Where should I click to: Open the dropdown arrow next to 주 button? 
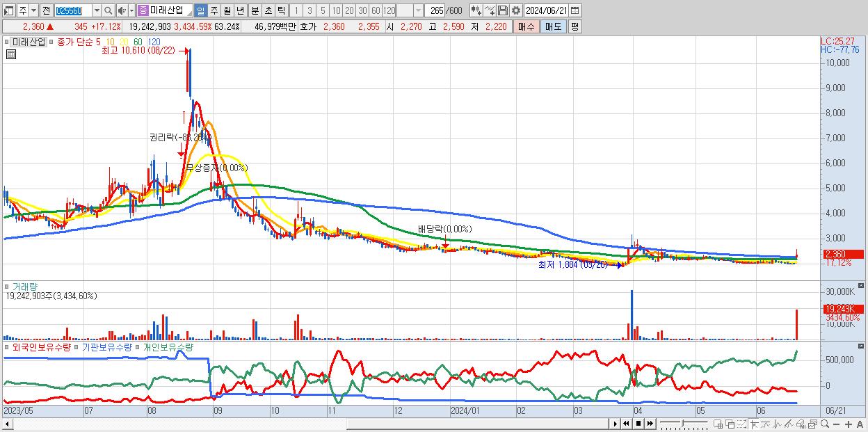(33, 10)
